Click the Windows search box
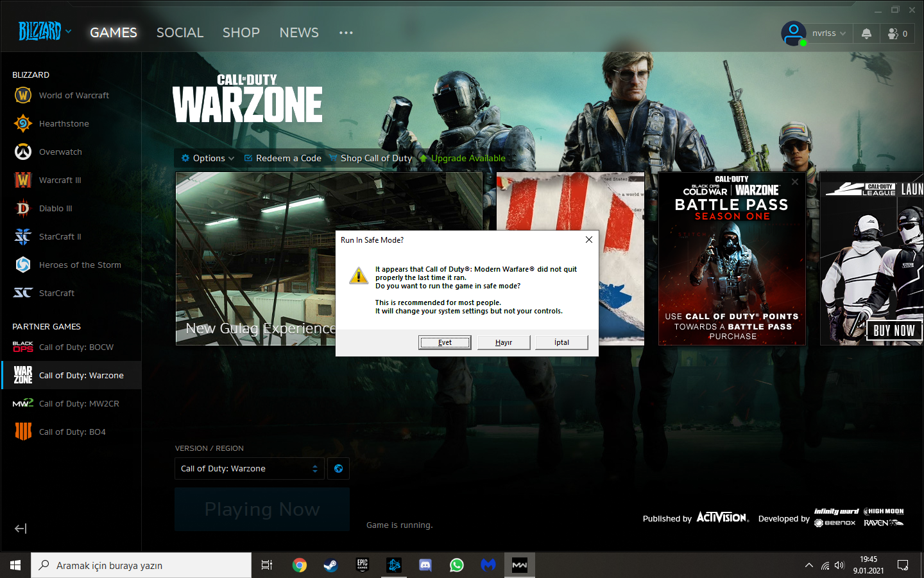This screenshot has height=578, width=924. pyautogui.click(x=141, y=565)
